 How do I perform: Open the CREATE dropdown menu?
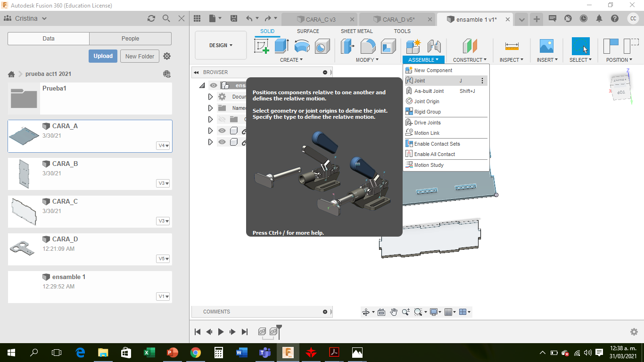(291, 60)
